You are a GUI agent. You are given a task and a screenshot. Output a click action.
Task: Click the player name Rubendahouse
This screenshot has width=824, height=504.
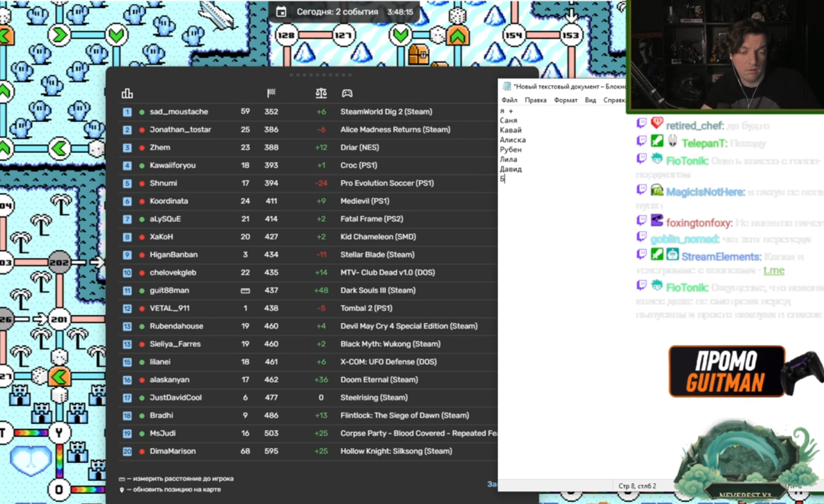[x=177, y=326]
